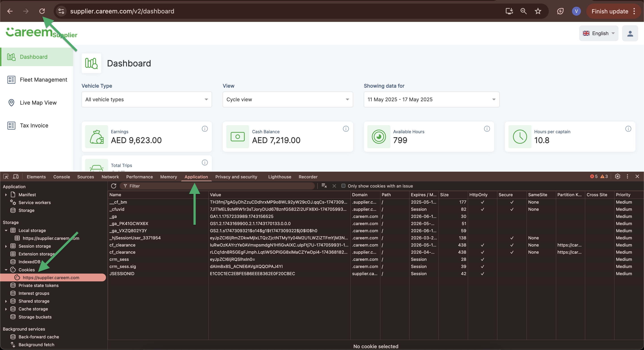
Task: Open site information icon in the address bar
Action: [x=61, y=11]
